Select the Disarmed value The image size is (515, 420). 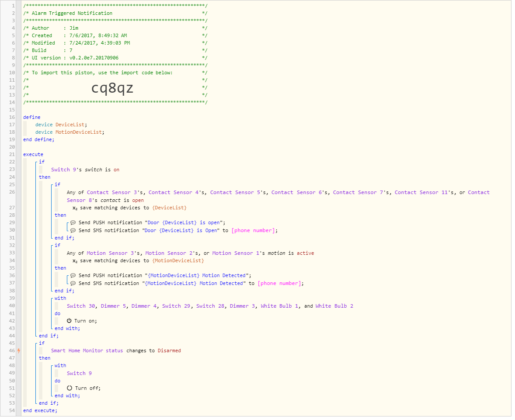(169, 351)
